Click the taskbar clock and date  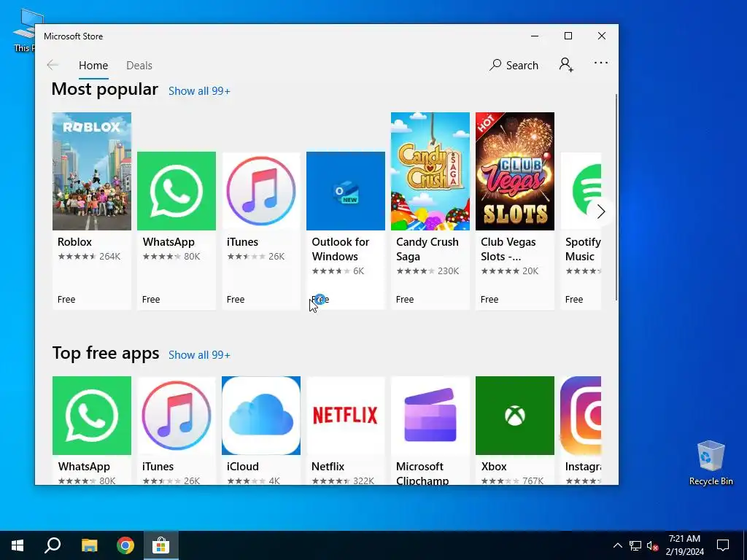tap(684, 545)
